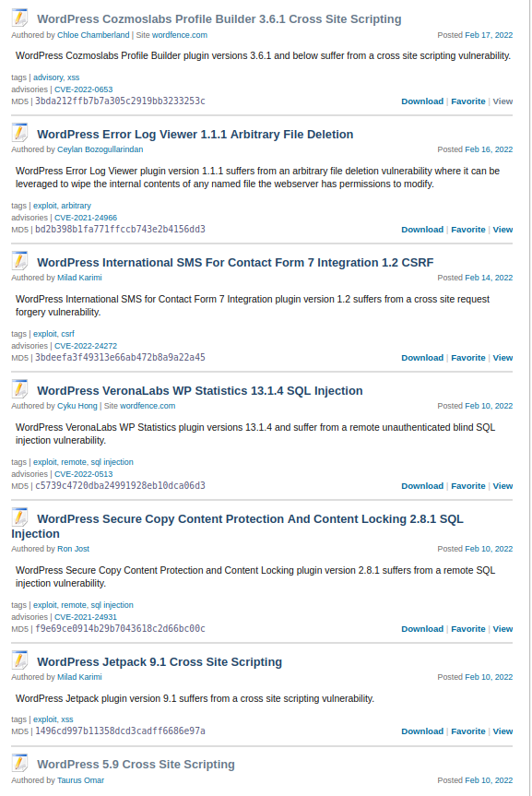Visit wordfence.com site link by Cyku Hong
The width and height of the screenshot is (532, 796).
coord(148,406)
